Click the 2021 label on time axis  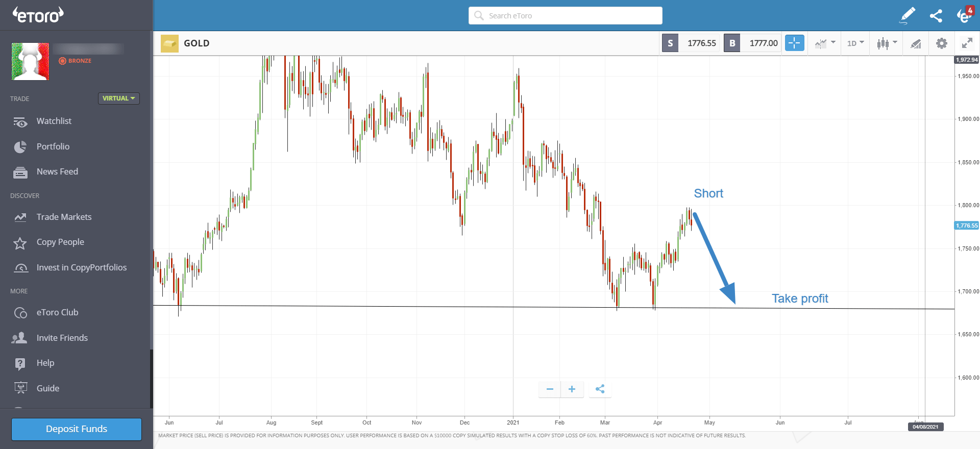point(513,422)
